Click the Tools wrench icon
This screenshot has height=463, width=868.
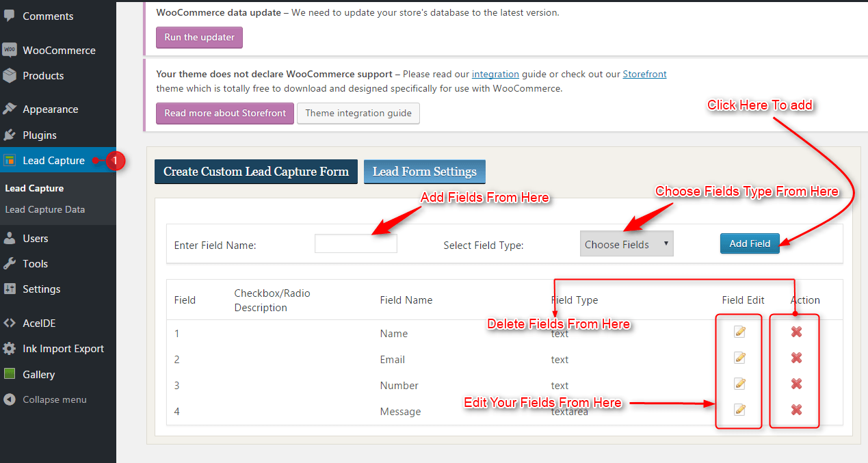pyautogui.click(x=10, y=263)
